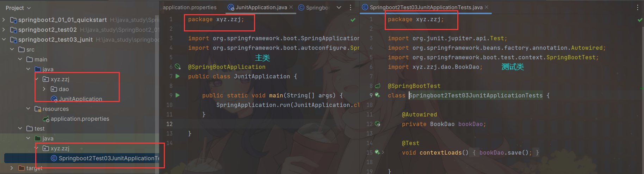Click the Spring leaf gutter icon at @SpringBootTest
This screenshot has height=174, width=644.
(x=378, y=86)
